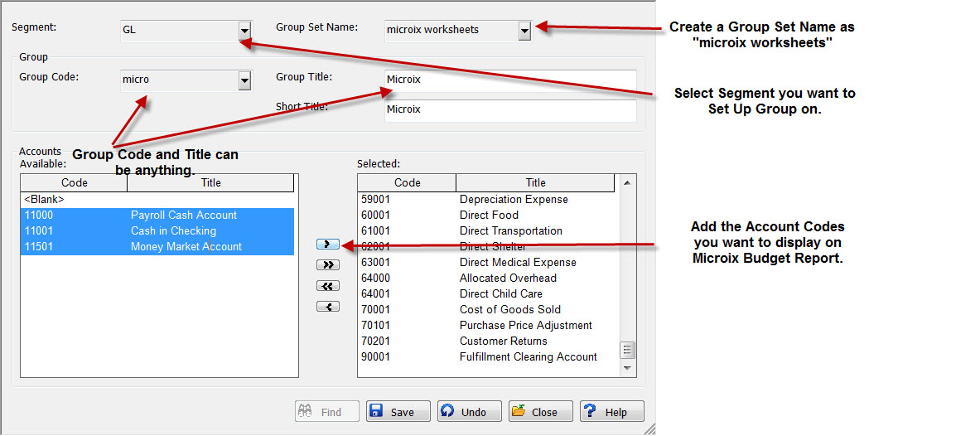Open Help for this window
980x436 pixels.
coord(612,411)
